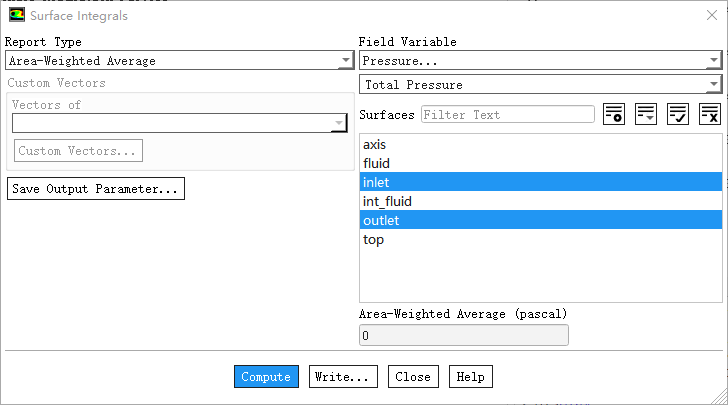Click Save Output Parameter... button
Screen dimensions: 728x405
tap(96, 189)
